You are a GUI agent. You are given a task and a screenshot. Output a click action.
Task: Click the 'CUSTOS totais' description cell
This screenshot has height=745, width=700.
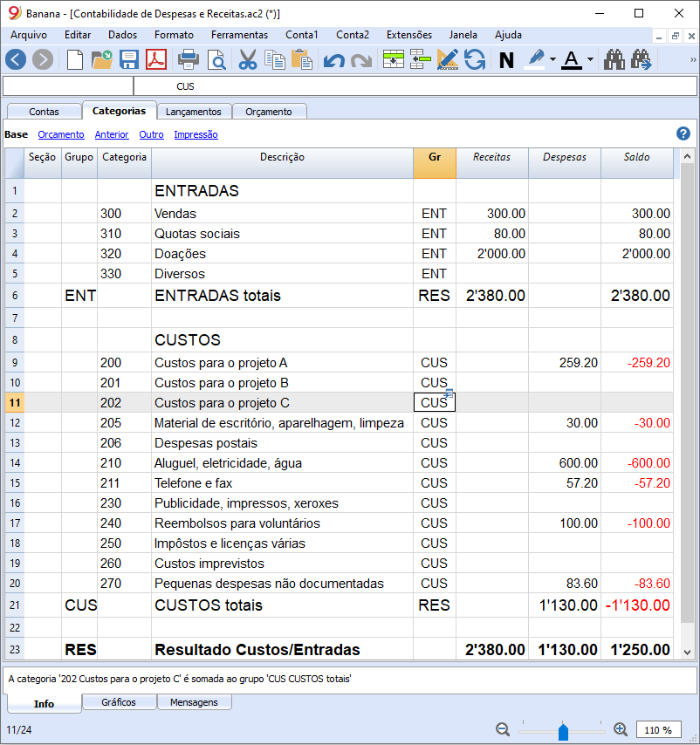point(282,605)
